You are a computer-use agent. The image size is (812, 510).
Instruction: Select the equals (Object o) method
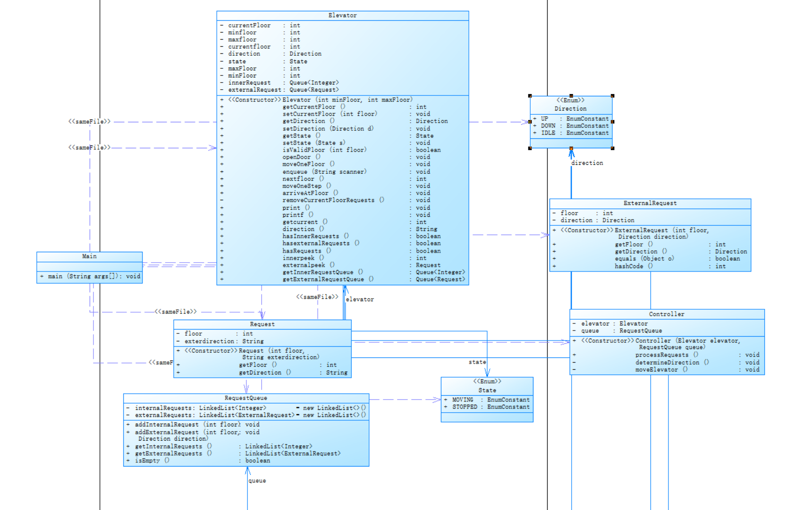click(646, 259)
